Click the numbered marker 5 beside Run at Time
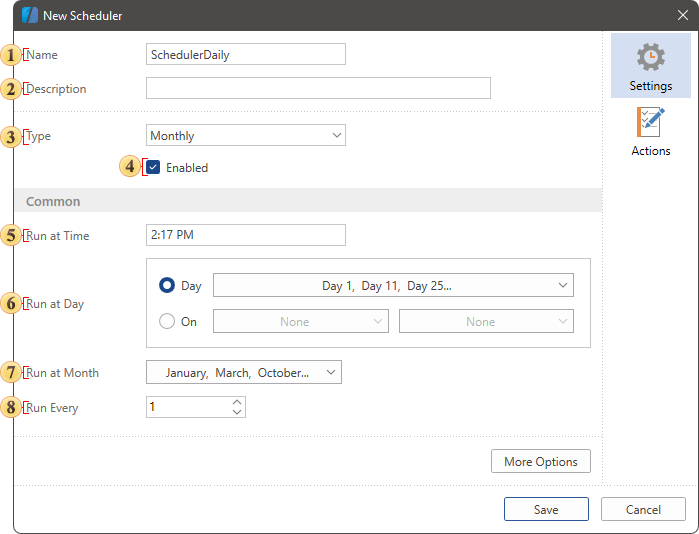Screen dimensions: 699x534 (11, 236)
